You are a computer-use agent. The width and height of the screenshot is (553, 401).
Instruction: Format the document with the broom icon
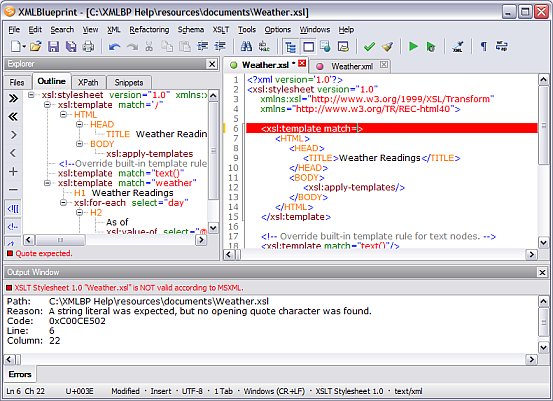tap(387, 46)
